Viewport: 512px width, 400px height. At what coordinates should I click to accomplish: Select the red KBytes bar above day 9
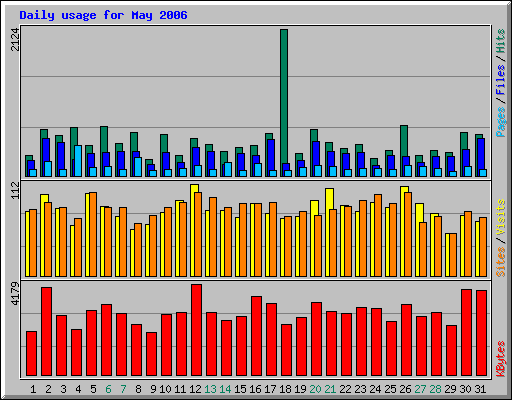[x=151, y=354]
